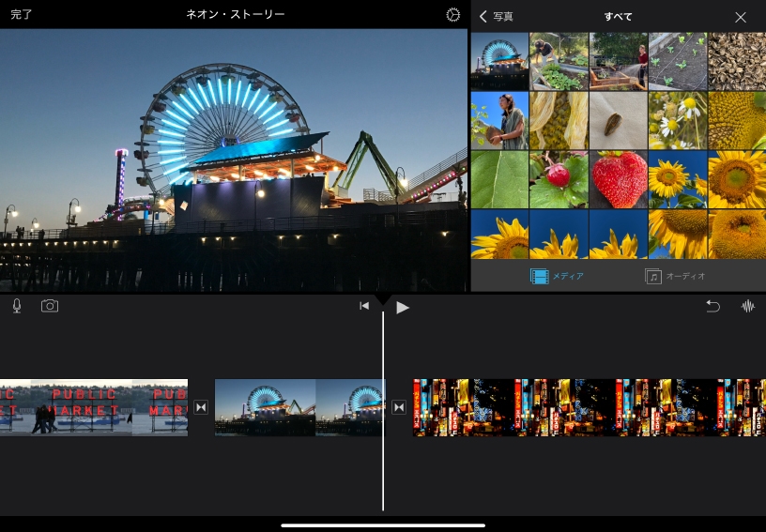Switch to the メディア tab
Viewport: 766px width, 532px height.
[x=558, y=276]
